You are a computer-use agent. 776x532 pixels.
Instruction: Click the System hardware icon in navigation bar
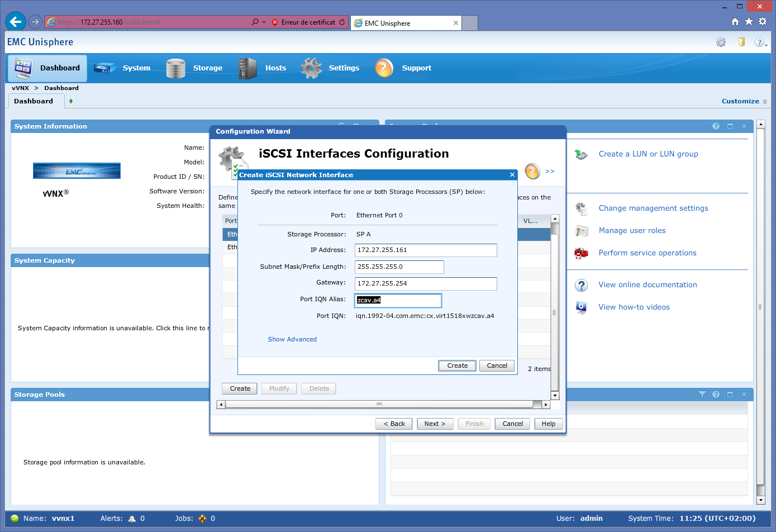pos(104,68)
